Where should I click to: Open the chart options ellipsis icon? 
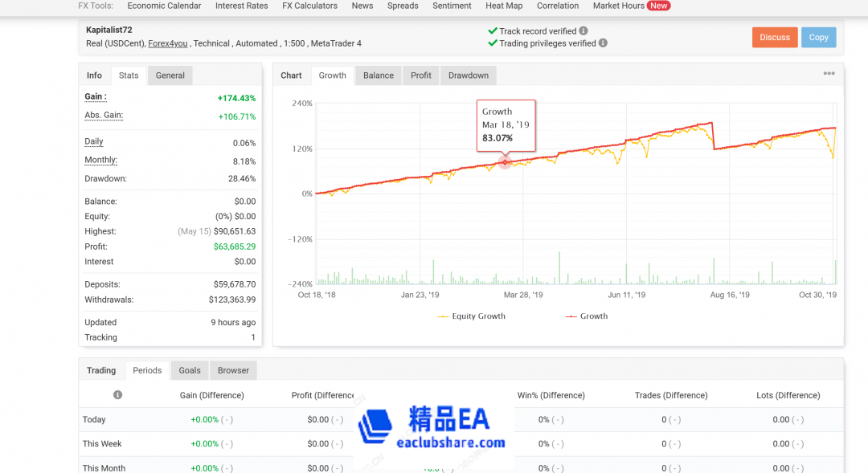[829, 73]
